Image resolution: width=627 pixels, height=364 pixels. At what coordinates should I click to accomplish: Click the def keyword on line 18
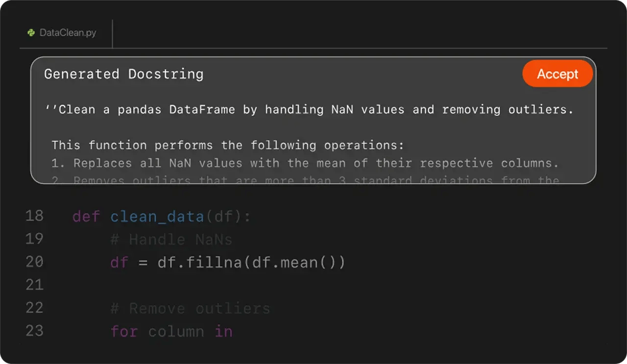click(x=86, y=216)
